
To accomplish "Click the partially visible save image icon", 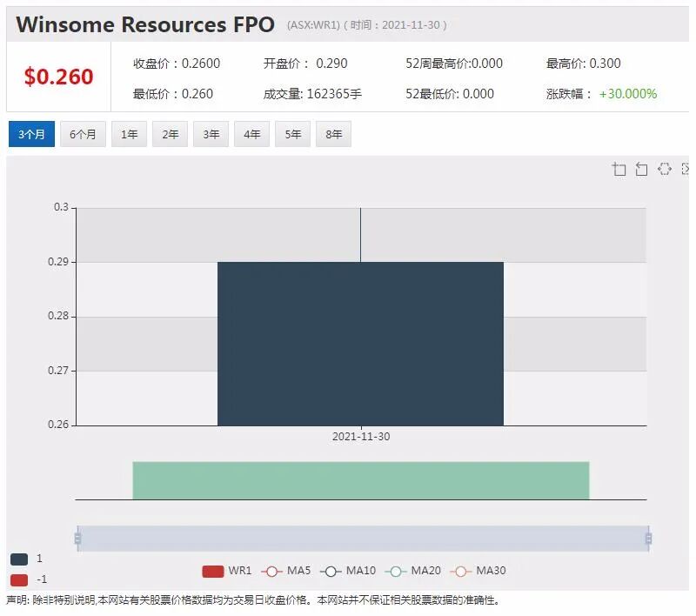I will click(x=686, y=169).
